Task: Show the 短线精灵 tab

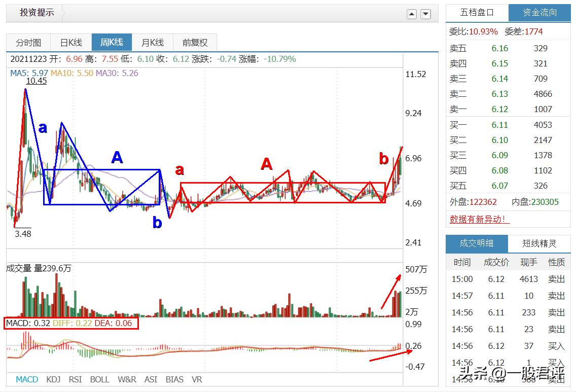Action: [x=539, y=243]
